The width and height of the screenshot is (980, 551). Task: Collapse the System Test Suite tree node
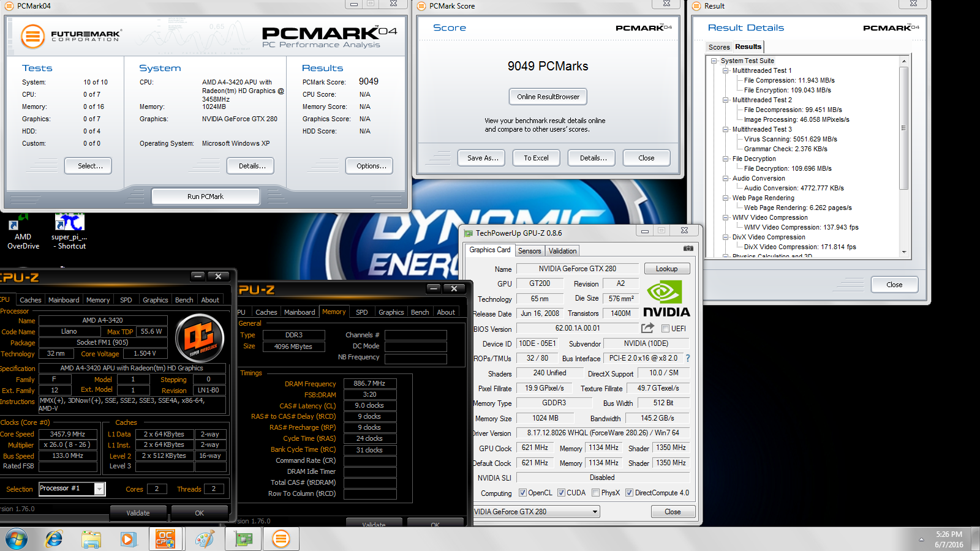click(714, 61)
